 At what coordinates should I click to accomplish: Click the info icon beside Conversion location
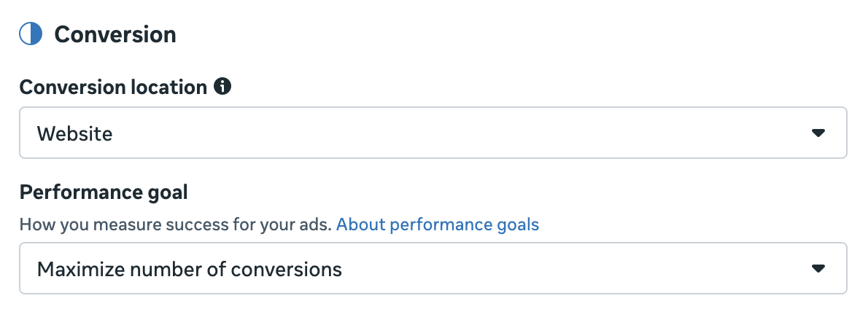click(222, 87)
